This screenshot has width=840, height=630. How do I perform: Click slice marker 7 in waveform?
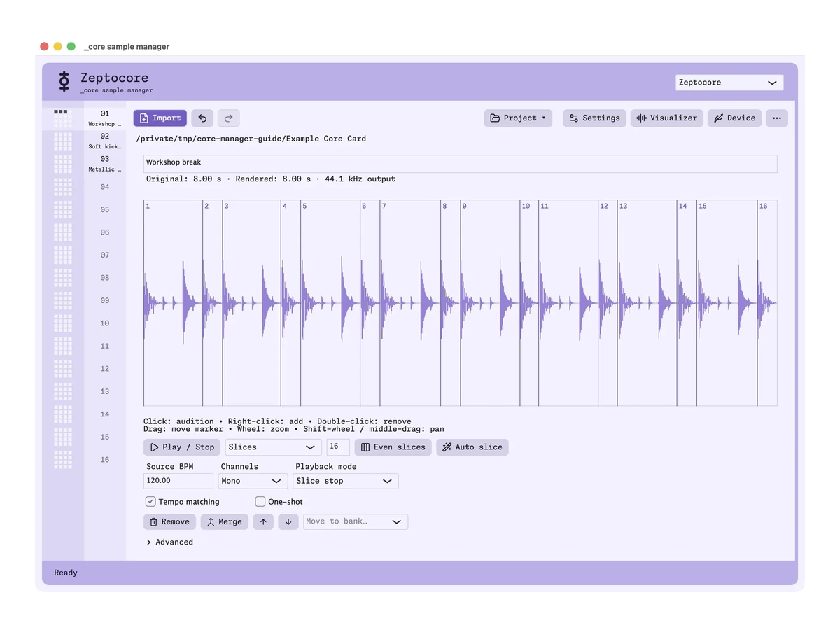point(384,206)
